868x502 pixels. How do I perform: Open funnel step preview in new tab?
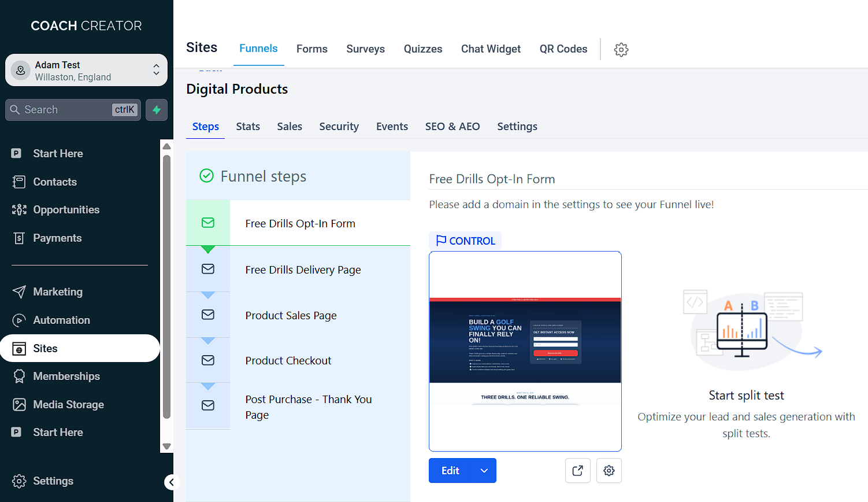[x=577, y=471]
